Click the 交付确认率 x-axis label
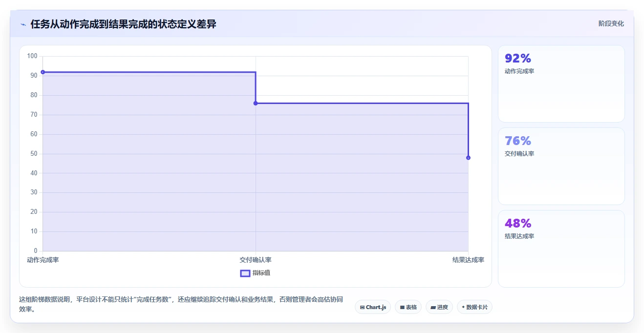The width and height of the screenshot is (644, 333). pyautogui.click(x=256, y=260)
